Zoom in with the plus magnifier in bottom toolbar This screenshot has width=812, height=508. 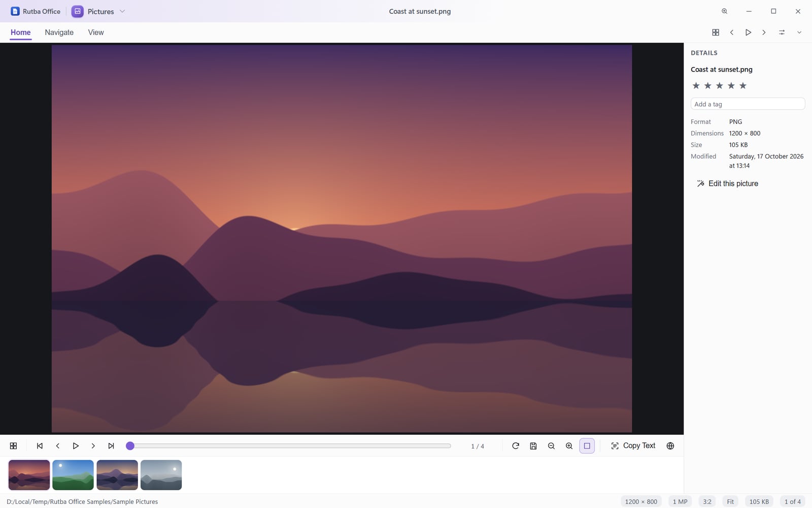569,446
